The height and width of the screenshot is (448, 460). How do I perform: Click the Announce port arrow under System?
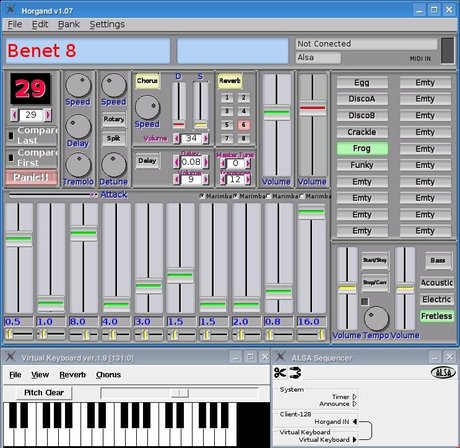click(355, 404)
